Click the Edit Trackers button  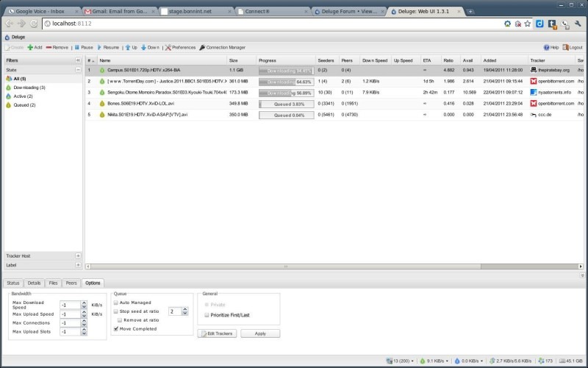click(217, 333)
